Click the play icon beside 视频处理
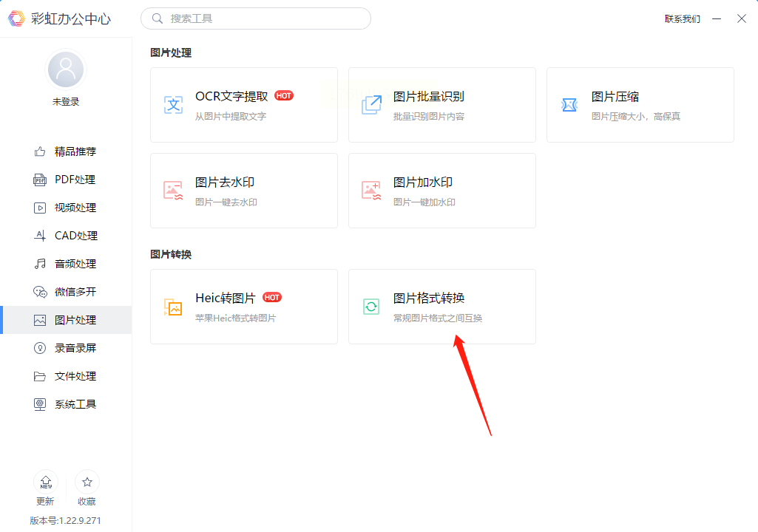The width and height of the screenshot is (758, 532). [40, 208]
